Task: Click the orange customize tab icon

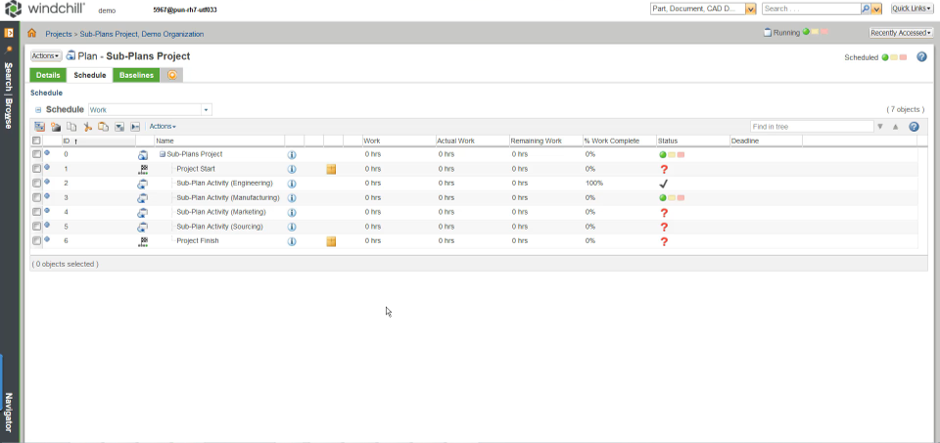Action: (172, 75)
